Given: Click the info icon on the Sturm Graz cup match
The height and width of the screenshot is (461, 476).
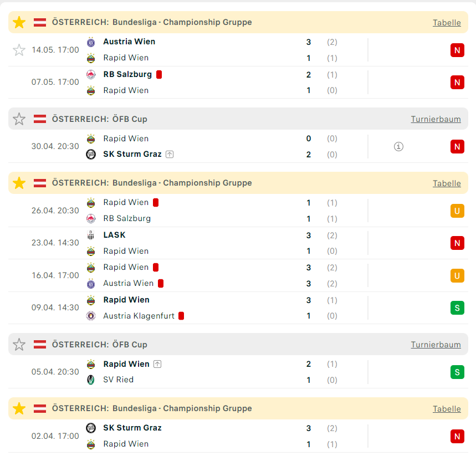Looking at the screenshot, I should pyautogui.click(x=398, y=147).
